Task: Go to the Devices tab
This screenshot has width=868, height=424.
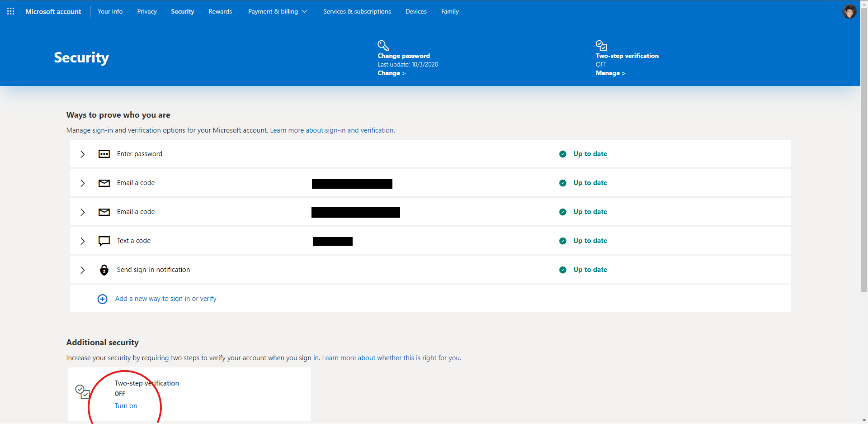Action: pos(416,11)
